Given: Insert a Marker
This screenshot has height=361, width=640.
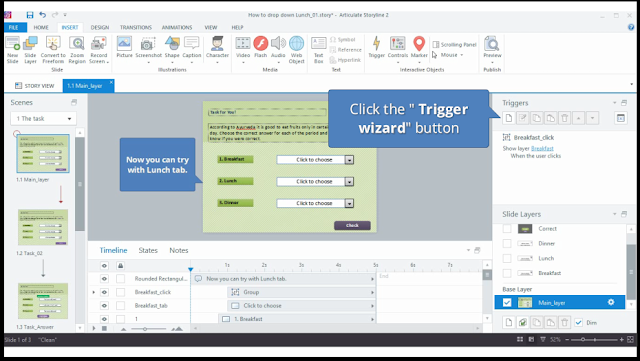Looking at the screenshot, I should click(419, 50).
